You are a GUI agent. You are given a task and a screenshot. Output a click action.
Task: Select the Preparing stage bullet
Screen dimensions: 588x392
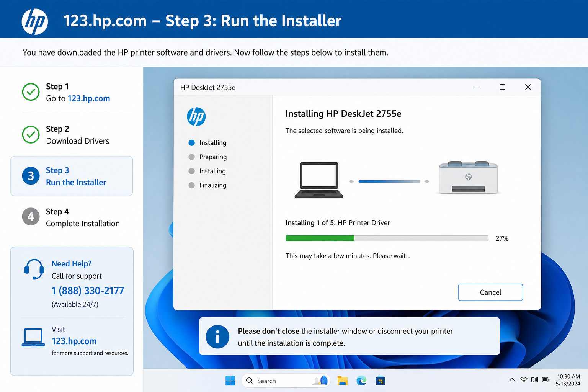pyautogui.click(x=192, y=157)
